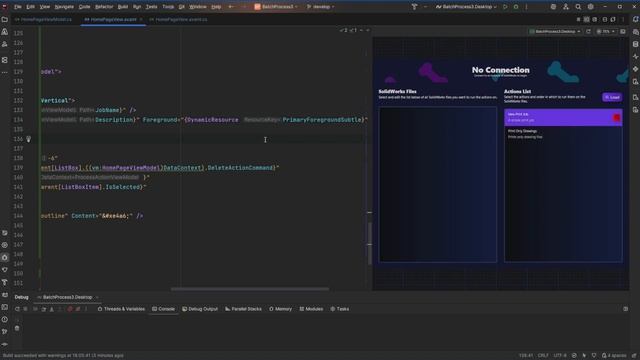Click the editor split view icon above the preview
Viewport: 640px width, 360px height.
tap(586, 19)
